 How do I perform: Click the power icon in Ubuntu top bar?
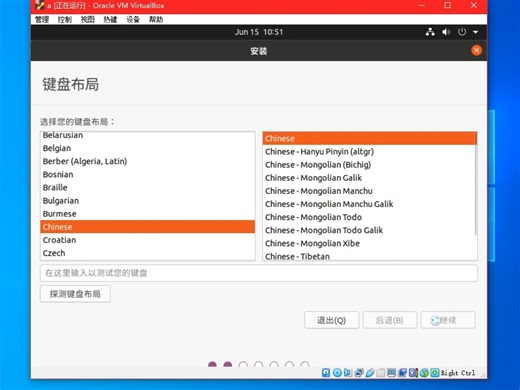(x=462, y=32)
